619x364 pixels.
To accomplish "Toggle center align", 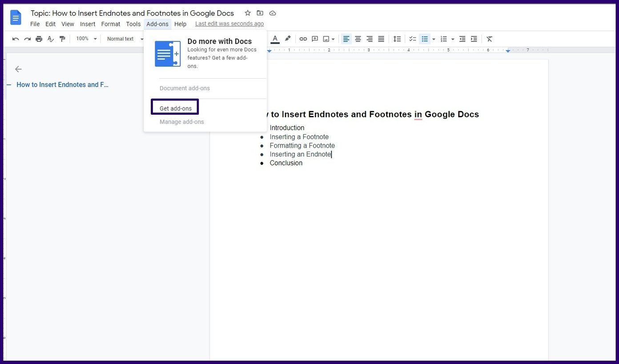I will tap(358, 39).
